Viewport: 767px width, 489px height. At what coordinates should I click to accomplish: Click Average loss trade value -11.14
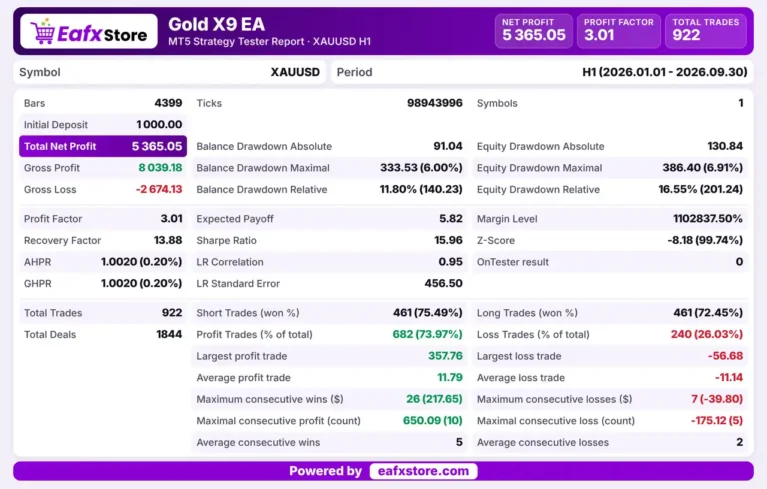(x=728, y=378)
